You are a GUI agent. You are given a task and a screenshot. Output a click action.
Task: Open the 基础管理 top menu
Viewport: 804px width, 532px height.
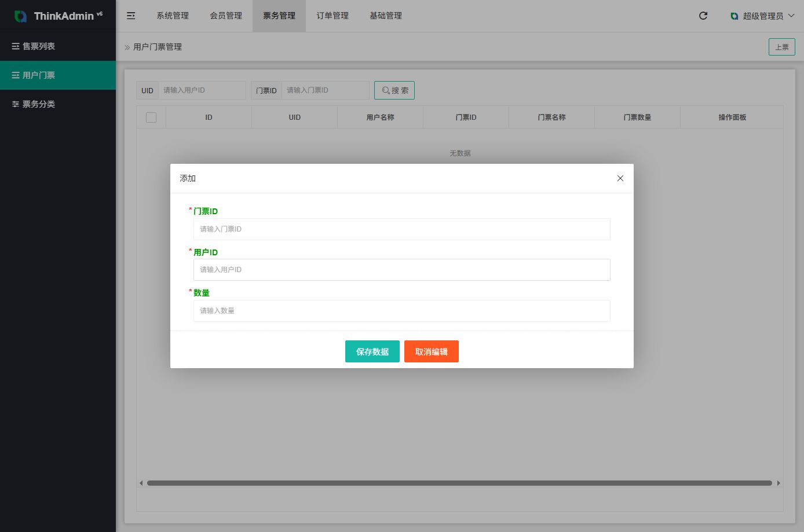pos(386,16)
